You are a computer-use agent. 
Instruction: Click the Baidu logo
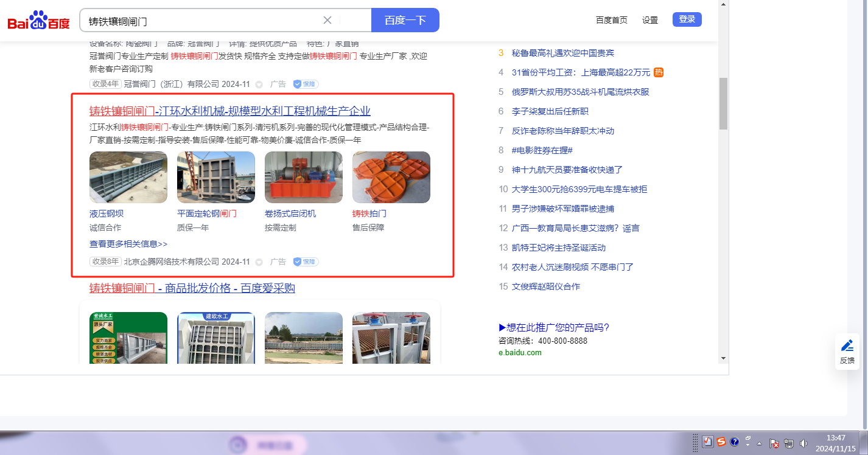click(39, 21)
